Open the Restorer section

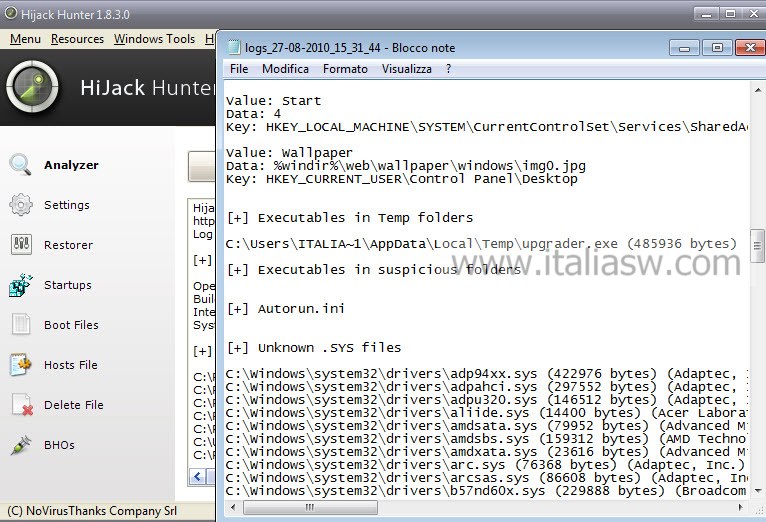coord(68,245)
